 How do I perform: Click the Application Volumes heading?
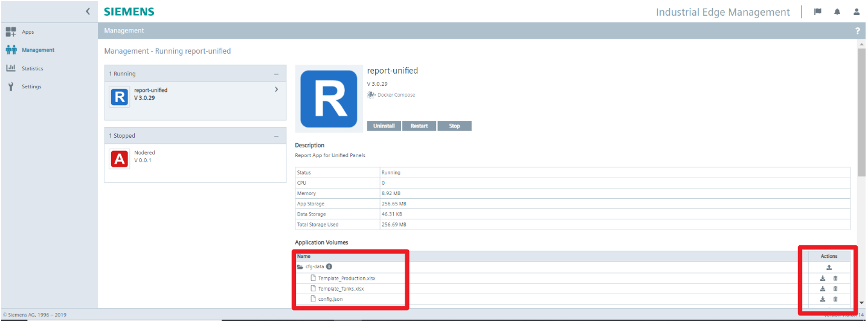(321, 242)
